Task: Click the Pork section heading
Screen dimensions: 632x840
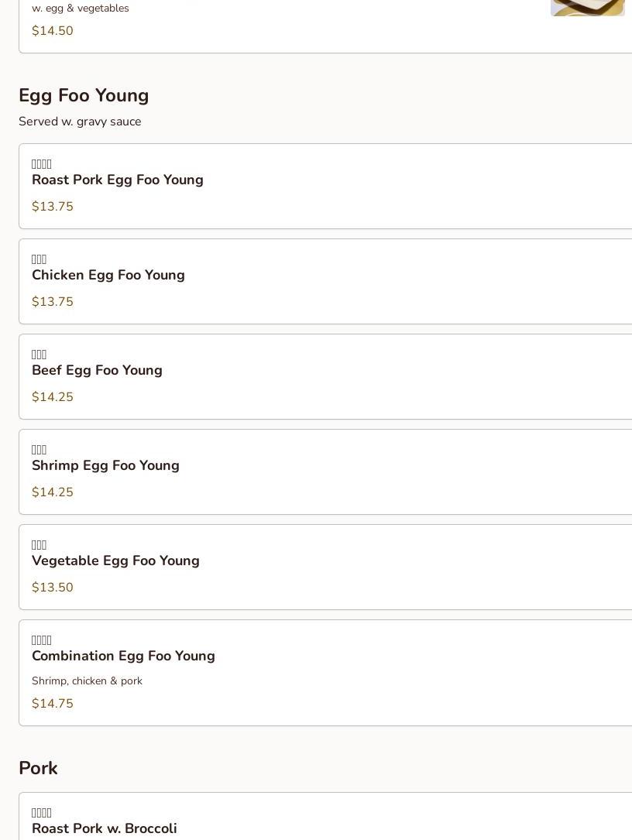Action: (38, 768)
